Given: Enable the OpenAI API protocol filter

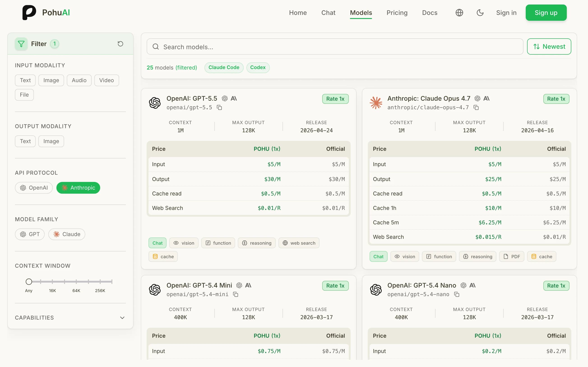Looking at the screenshot, I should pos(34,188).
